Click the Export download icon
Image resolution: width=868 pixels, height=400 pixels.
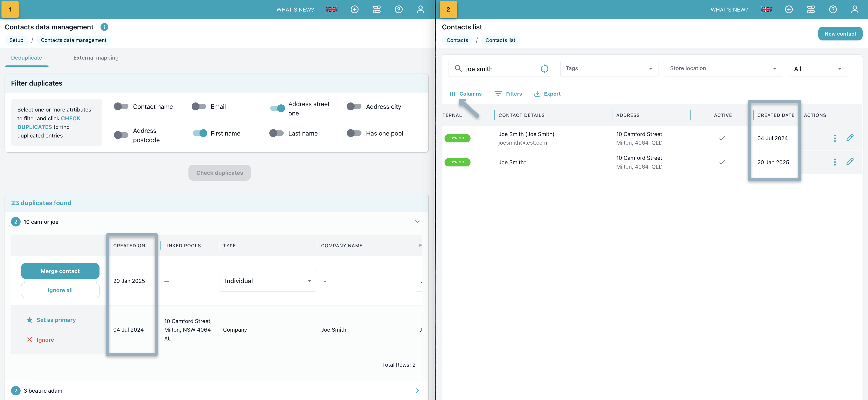[x=537, y=94]
